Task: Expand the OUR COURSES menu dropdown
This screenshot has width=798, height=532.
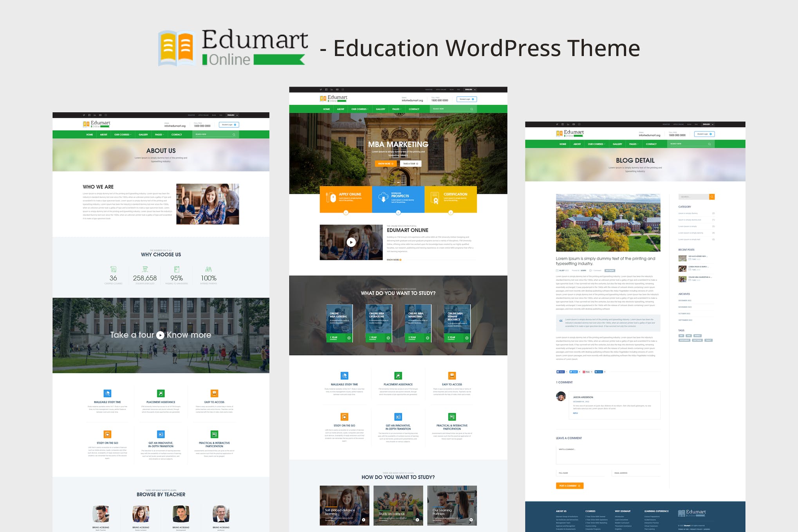Action: (x=359, y=109)
